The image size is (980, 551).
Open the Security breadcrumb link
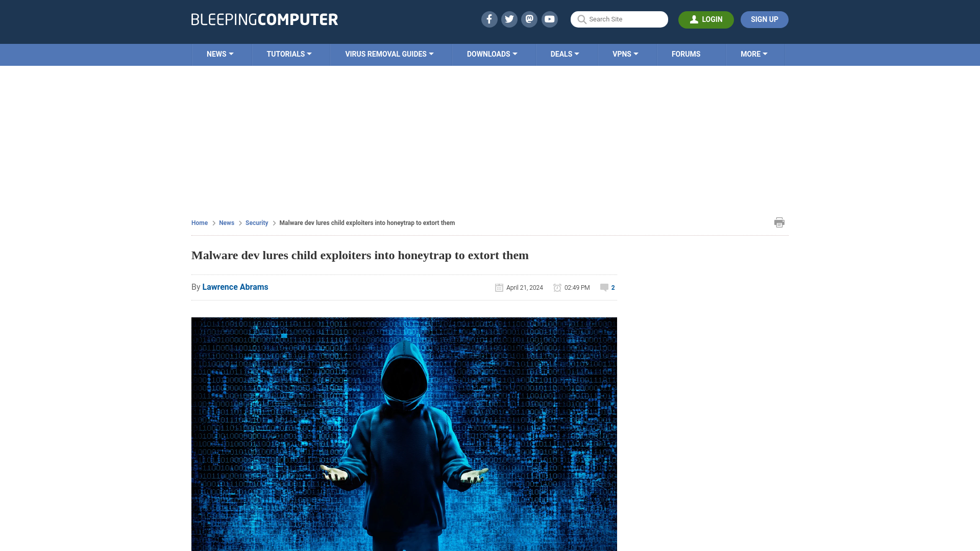click(x=256, y=222)
